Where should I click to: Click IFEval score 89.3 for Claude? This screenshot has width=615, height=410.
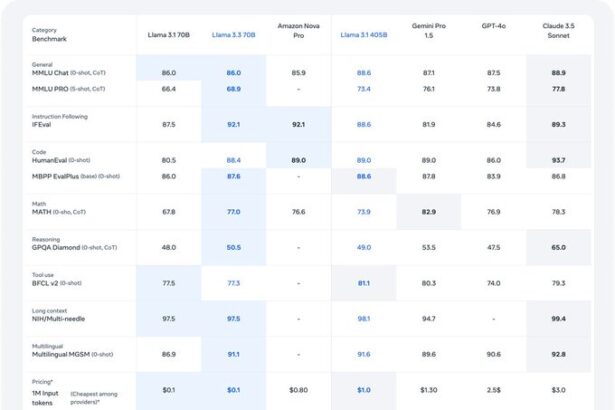pyautogui.click(x=559, y=125)
